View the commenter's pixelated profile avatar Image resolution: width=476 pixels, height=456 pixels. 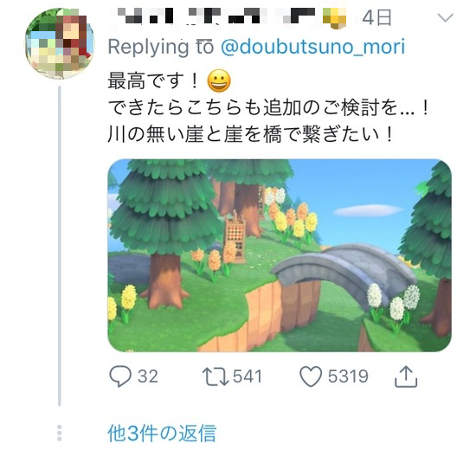pos(60,44)
